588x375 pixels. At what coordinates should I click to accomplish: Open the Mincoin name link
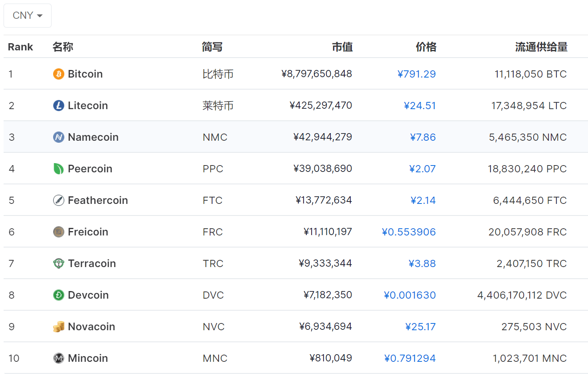88,358
